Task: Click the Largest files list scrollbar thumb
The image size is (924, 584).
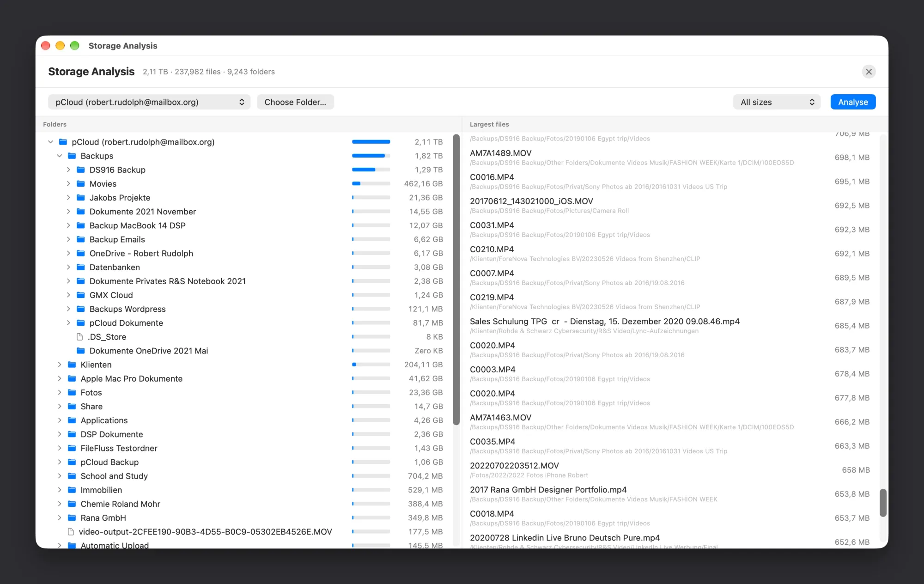Action: (x=883, y=503)
